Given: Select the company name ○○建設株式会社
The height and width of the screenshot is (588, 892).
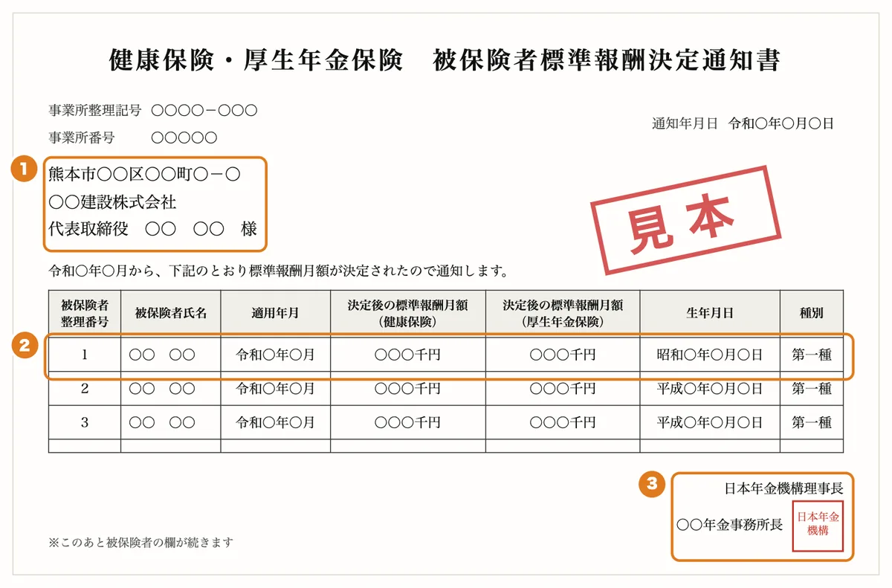Looking at the screenshot, I should click(112, 202).
